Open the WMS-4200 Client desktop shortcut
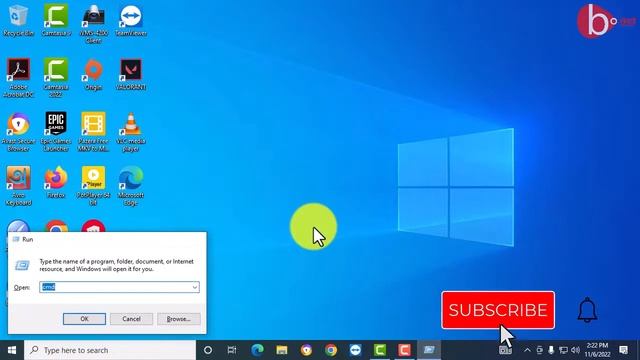 pyautogui.click(x=93, y=24)
